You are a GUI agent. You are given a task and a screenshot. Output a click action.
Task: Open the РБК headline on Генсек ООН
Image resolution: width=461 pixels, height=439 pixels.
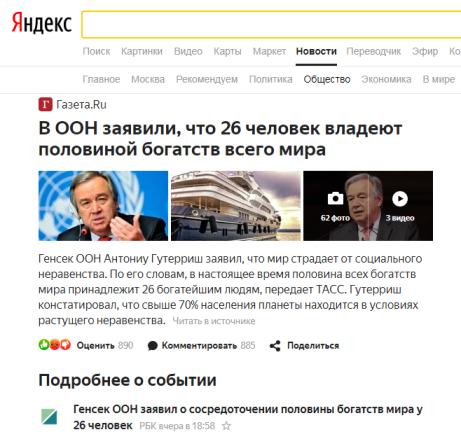[x=248, y=417]
